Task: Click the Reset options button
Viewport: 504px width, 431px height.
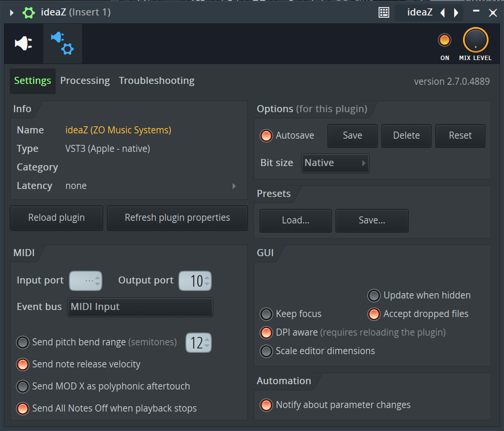Action: pyautogui.click(x=460, y=136)
